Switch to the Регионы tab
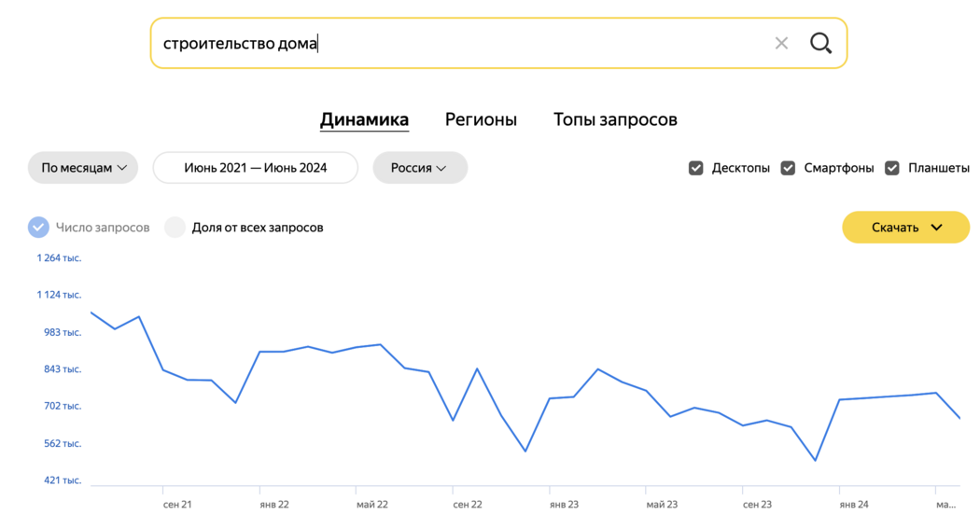This screenshot has height=528, width=980. (481, 119)
